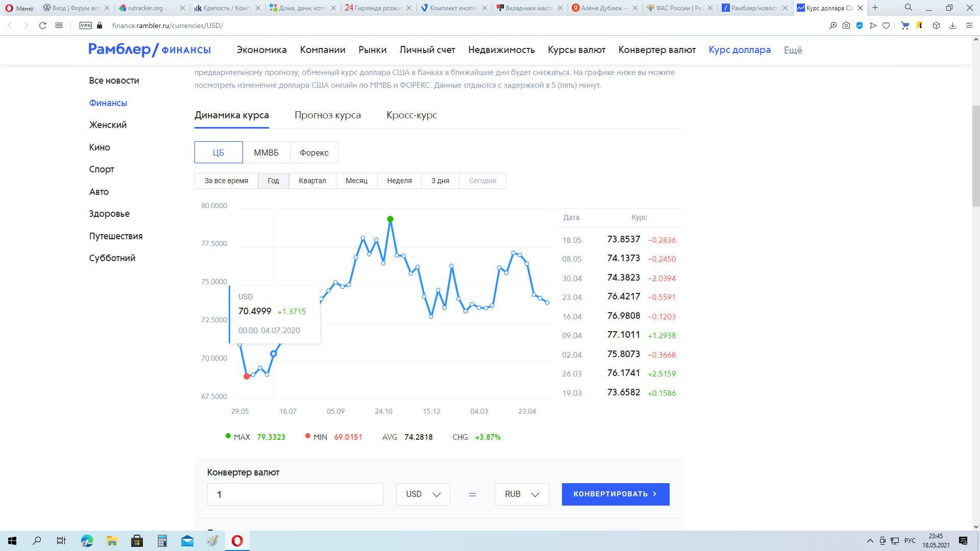This screenshot has height=551, width=980.
Task: Set the chart period to Квартал
Action: [312, 181]
